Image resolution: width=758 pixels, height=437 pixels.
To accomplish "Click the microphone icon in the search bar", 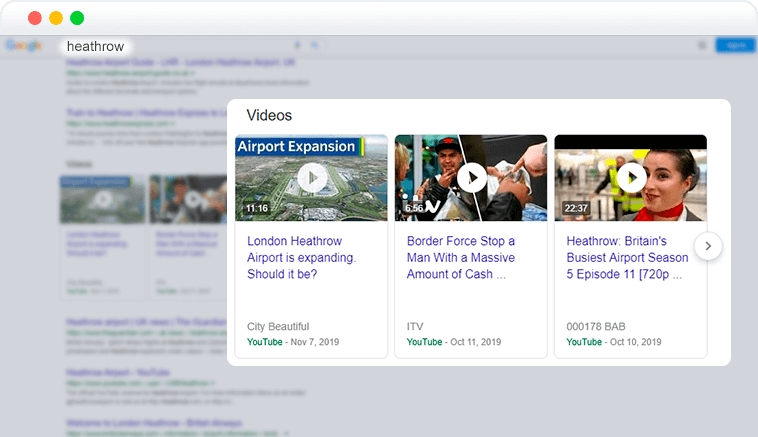I will [x=297, y=45].
